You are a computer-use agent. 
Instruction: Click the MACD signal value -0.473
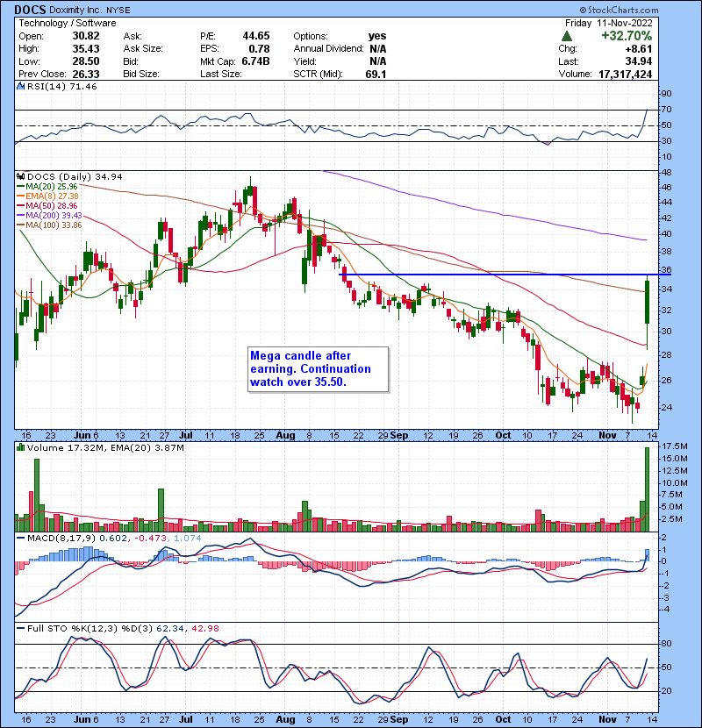point(151,539)
